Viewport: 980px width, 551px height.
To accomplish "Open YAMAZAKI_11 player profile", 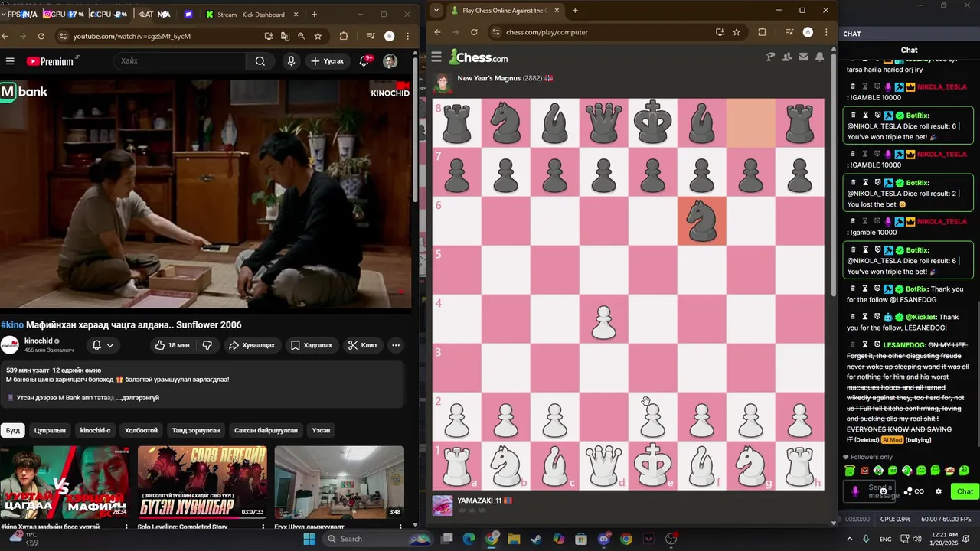I will coord(479,500).
